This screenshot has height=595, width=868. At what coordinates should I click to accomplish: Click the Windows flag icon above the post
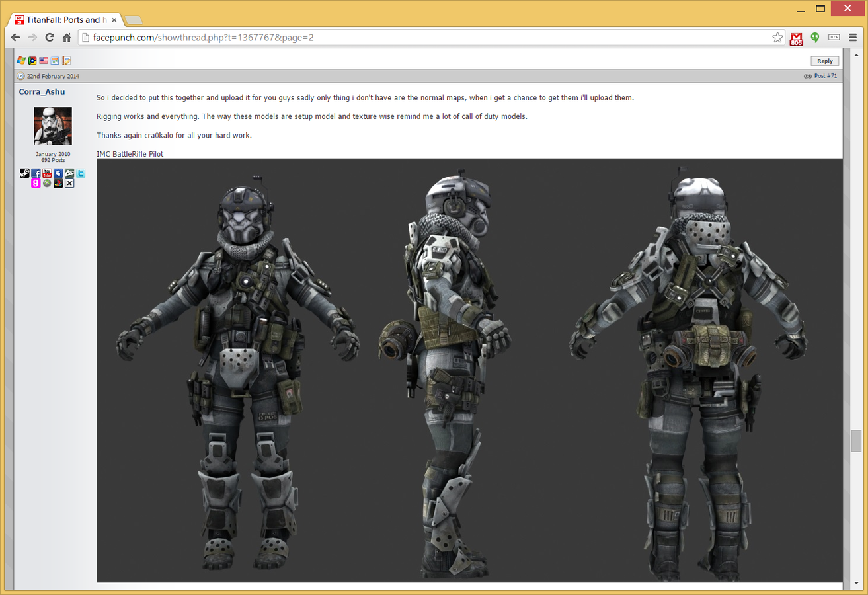21,61
